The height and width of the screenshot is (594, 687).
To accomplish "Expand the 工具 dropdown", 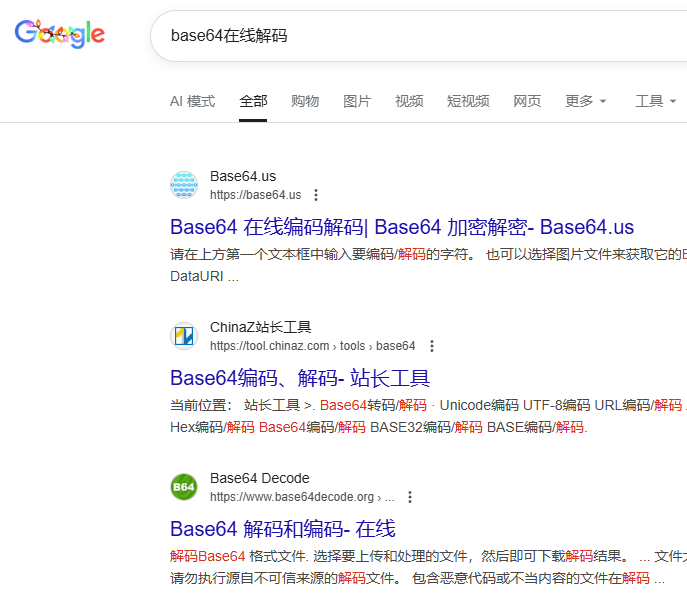I will [656, 101].
